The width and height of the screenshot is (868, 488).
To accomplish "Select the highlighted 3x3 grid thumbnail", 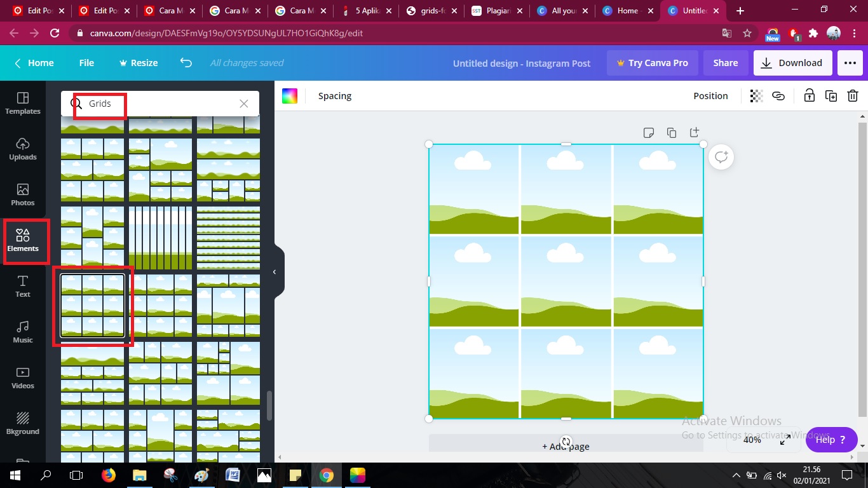I will [x=92, y=306].
